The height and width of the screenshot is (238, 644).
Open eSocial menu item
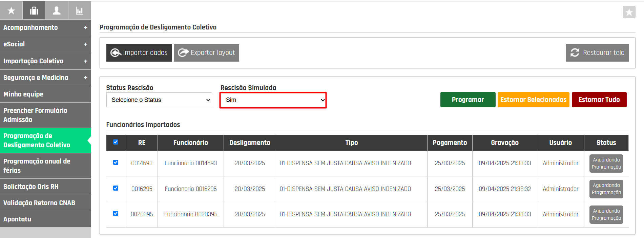[45, 44]
